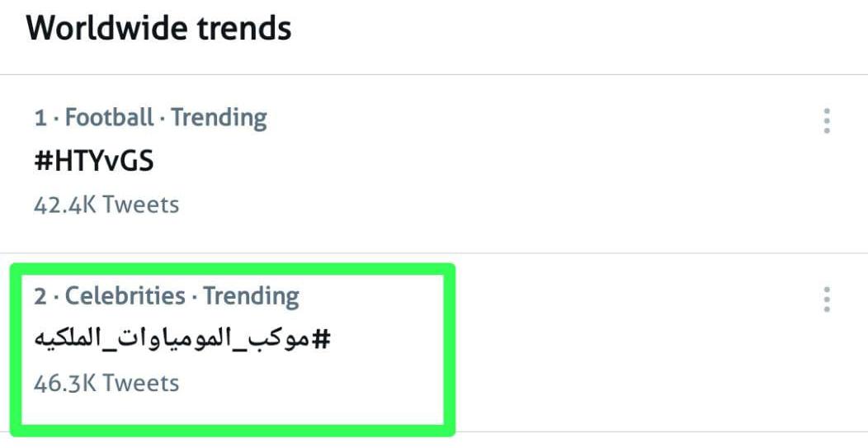Open the Arabic hashtag #موكب_المومياوات_الملكيه
Screen dimensions: 868x448
pyautogui.click(x=182, y=339)
